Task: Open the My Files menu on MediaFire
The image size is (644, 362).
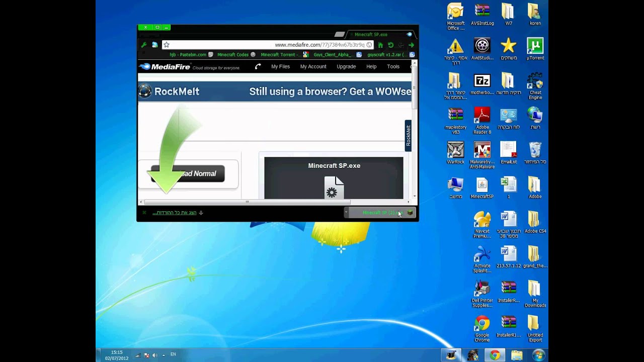Action: point(280,66)
